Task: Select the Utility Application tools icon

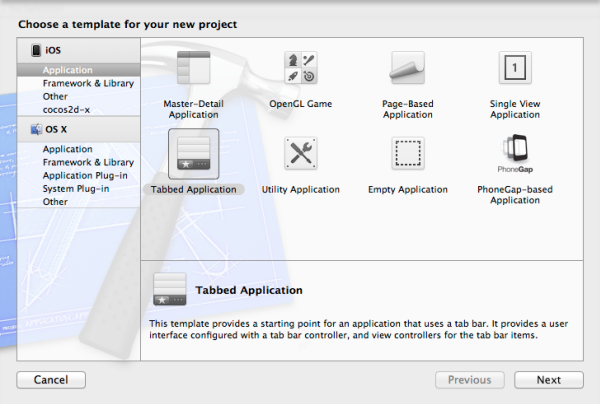Action: pyautogui.click(x=300, y=153)
